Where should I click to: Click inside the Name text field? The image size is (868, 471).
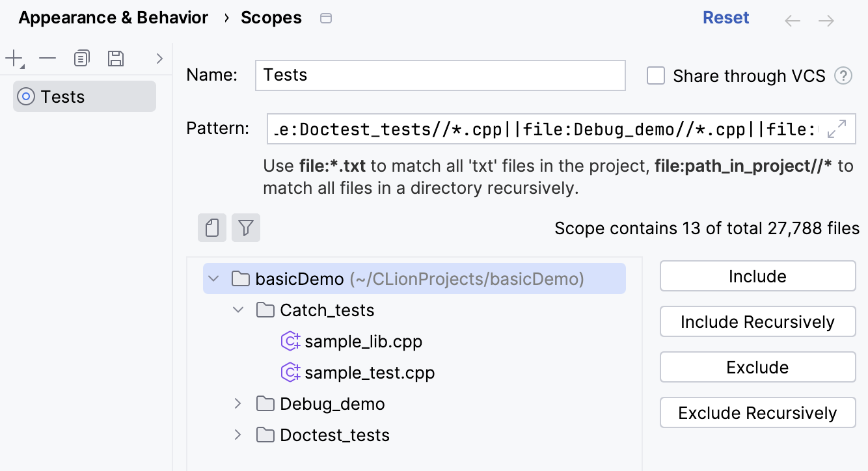point(440,75)
